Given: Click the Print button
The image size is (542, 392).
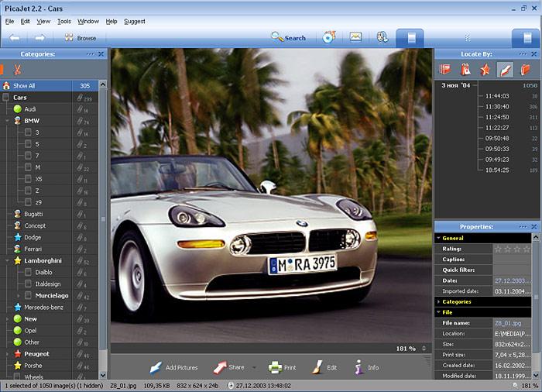Looking at the screenshot, I should pos(282,367).
